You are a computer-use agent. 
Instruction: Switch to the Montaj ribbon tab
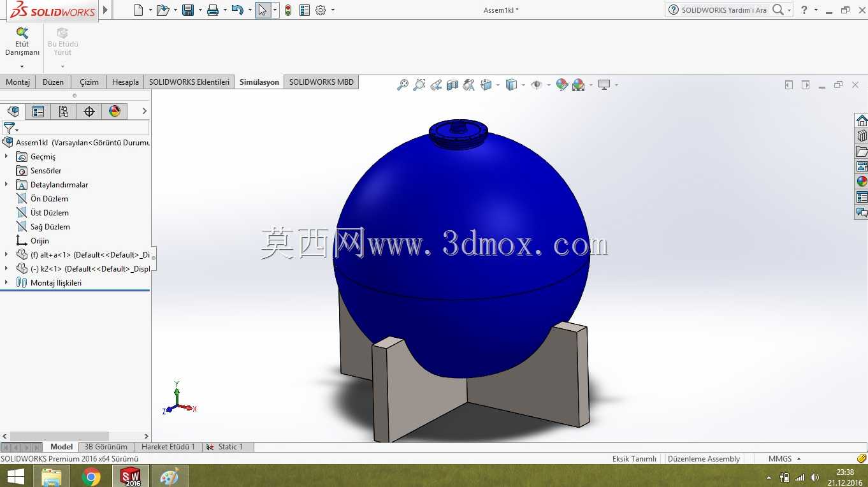(18, 82)
